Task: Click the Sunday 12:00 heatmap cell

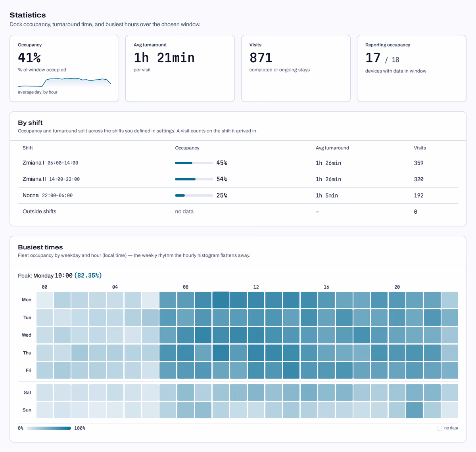Action: click(x=256, y=410)
